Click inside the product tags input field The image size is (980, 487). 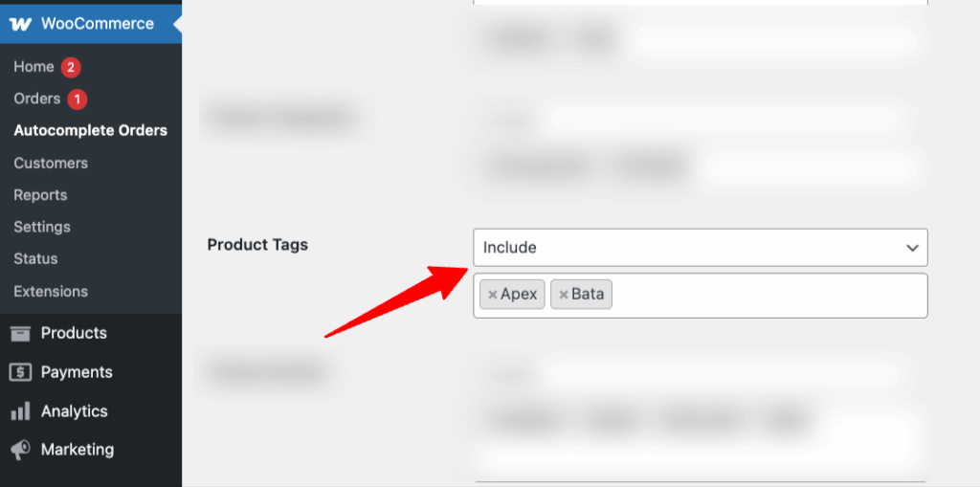766,295
